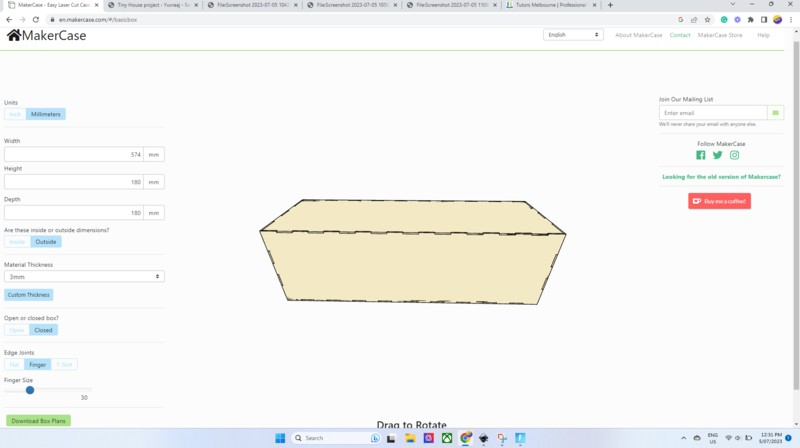Click the 3D box preview
Viewport: 800px width, 448px height.
(x=413, y=252)
